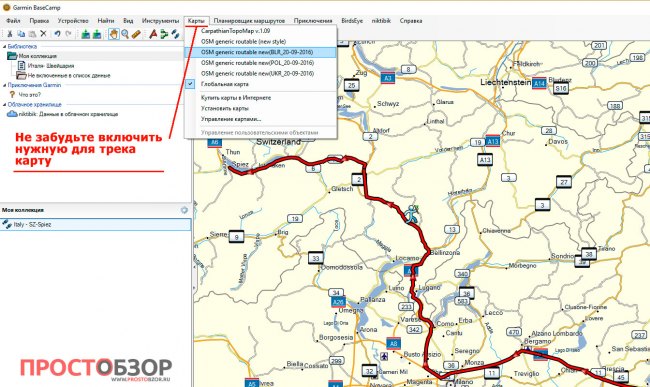The image size is (650, 387).
Task: Click the second green receive-from-device icon
Action: pos(97,34)
